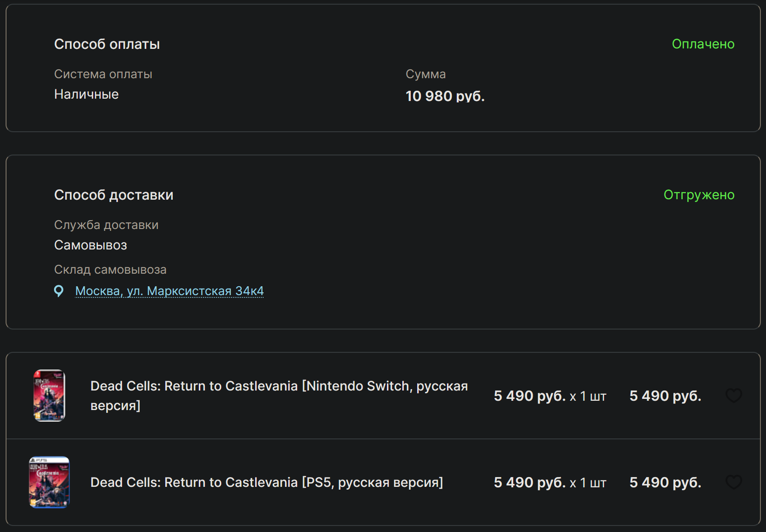Click the Самовывоз delivery service value

[x=90, y=245]
